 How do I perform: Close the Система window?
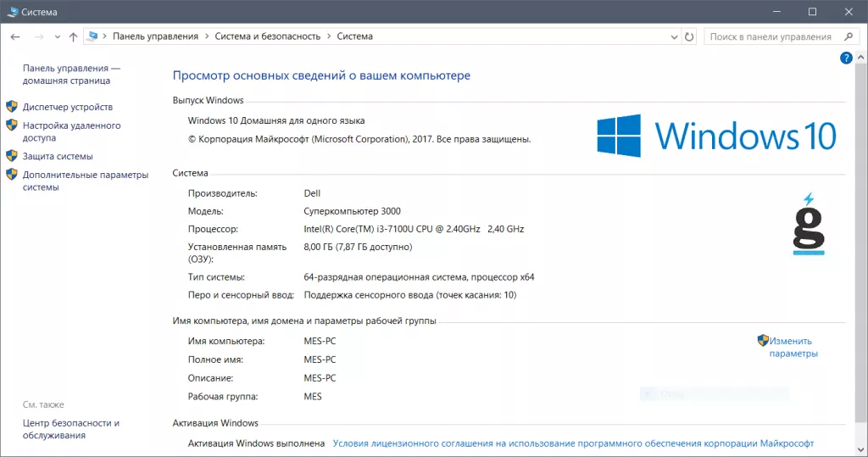[849, 12]
